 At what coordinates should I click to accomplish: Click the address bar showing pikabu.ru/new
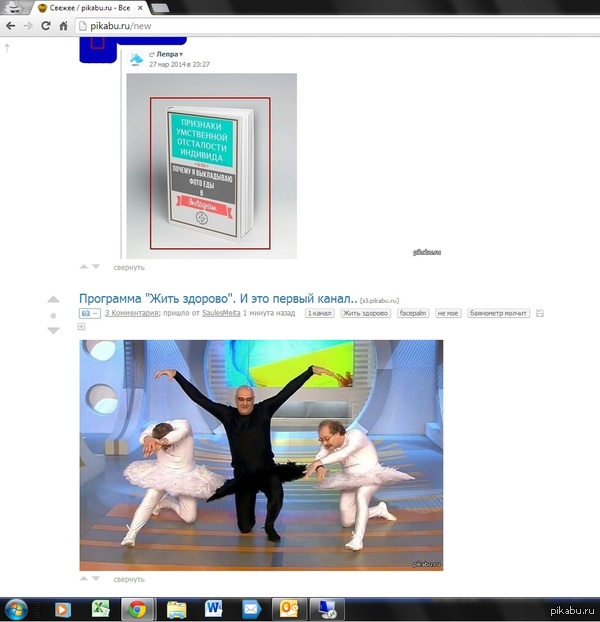coord(300,25)
